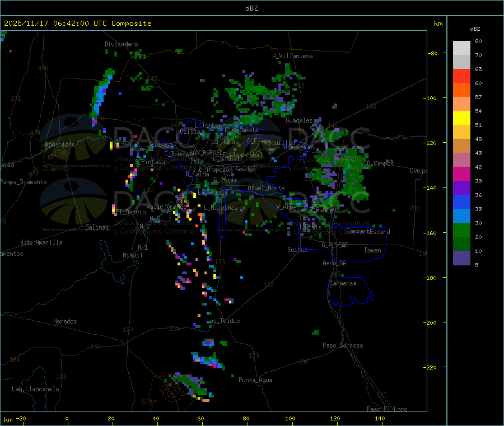Click the red 60–65 dBZ legend swatch
504x426 pixels.
[x=461, y=76]
